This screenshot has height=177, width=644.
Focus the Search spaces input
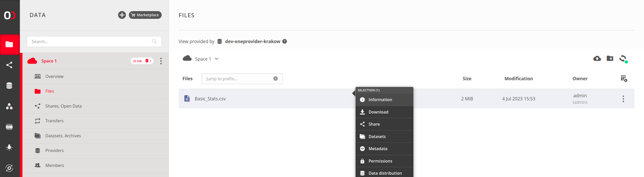94,42
